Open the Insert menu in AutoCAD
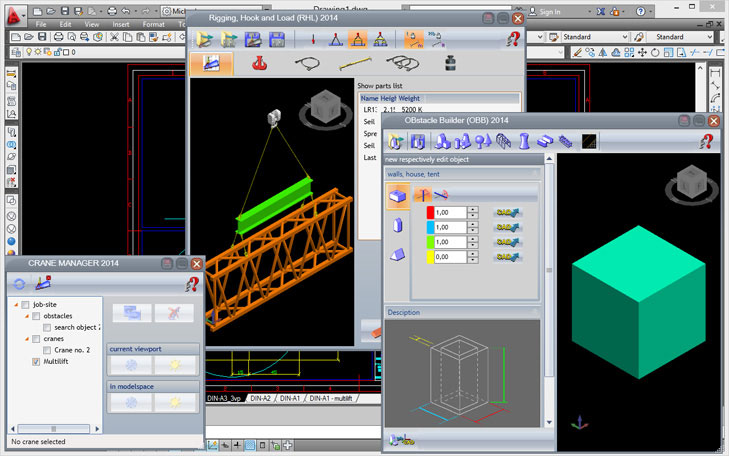Viewport: 729px width, 456px height. [x=121, y=24]
